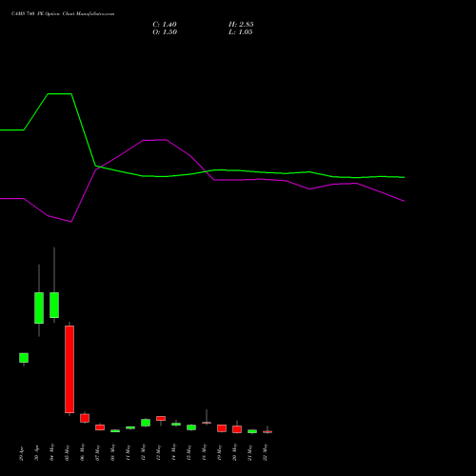
Task: Click the '05 May' date axis label
Action: point(68,452)
